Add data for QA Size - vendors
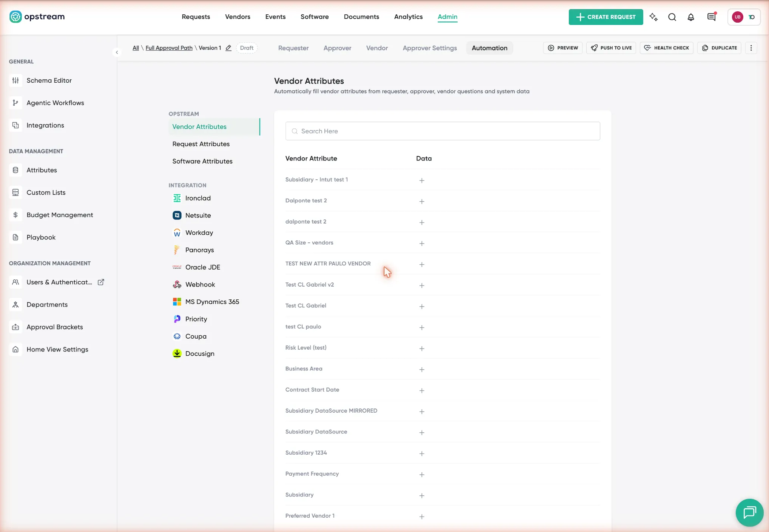 click(x=422, y=244)
